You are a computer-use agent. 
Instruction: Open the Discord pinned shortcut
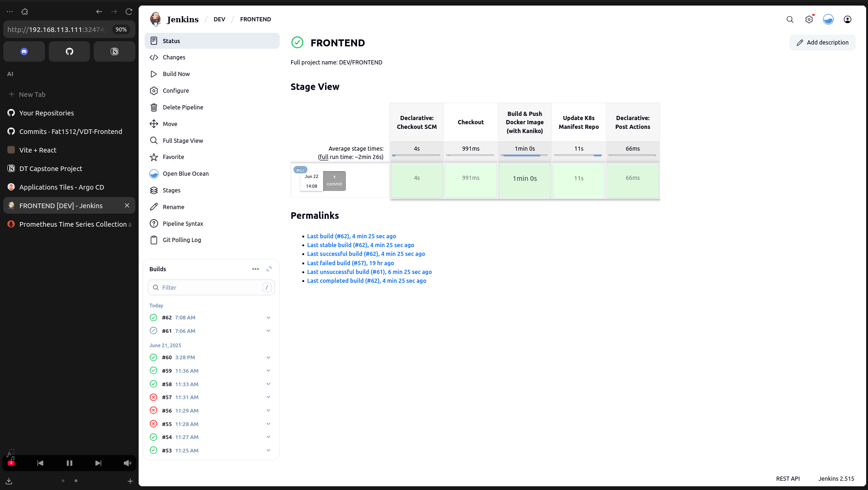coord(24,51)
